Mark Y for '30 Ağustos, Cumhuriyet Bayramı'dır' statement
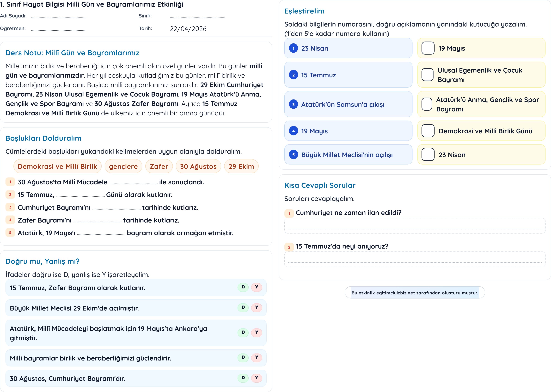 (256, 377)
